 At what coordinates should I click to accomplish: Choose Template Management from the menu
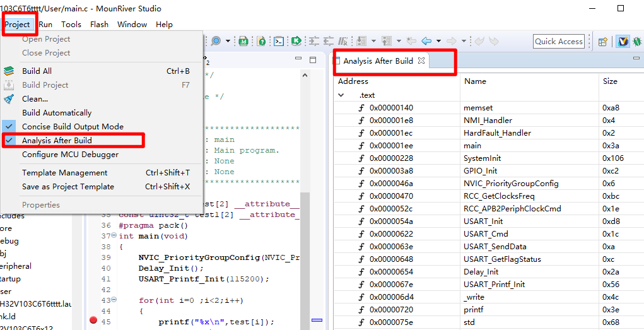(64, 173)
